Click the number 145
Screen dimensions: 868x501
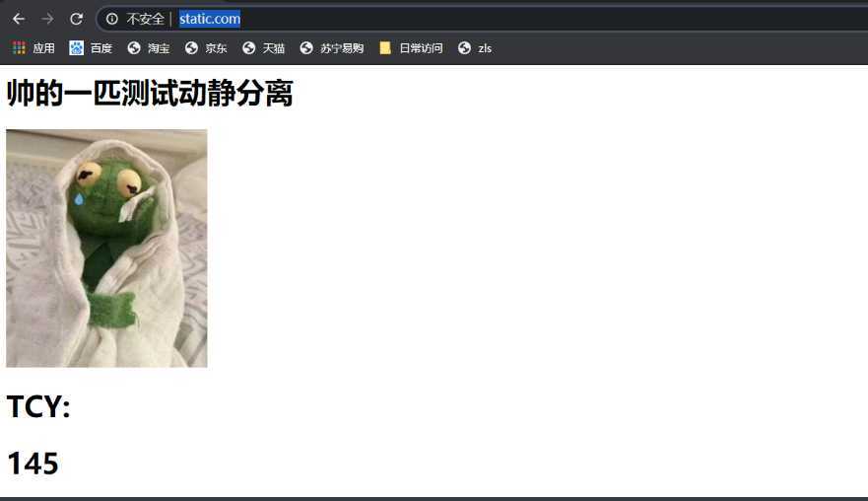[x=33, y=464]
